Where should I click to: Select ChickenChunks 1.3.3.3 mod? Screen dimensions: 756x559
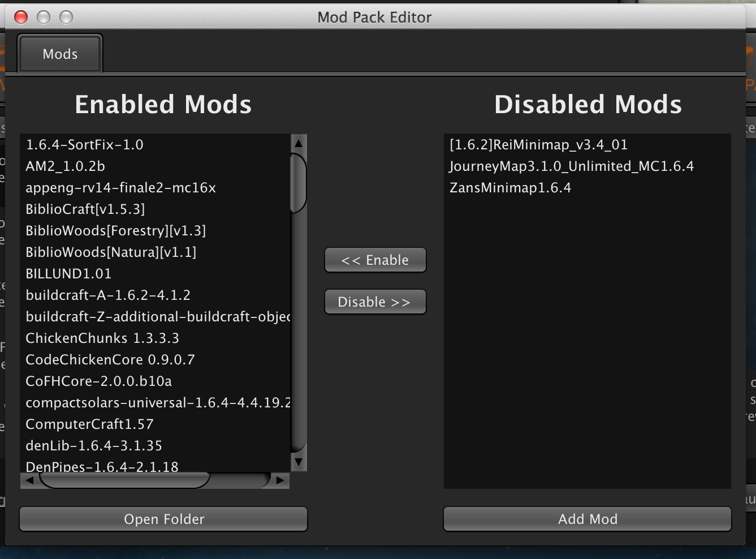(155, 338)
